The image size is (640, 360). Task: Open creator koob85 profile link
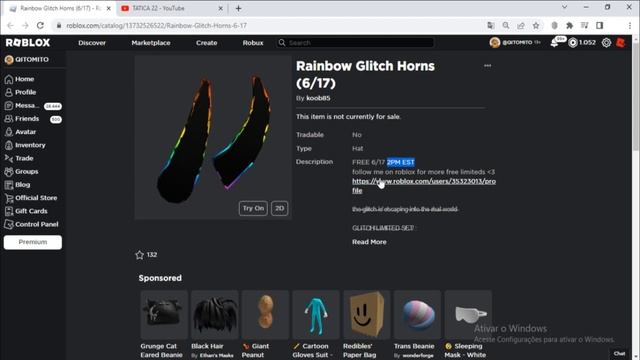point(318,98)
